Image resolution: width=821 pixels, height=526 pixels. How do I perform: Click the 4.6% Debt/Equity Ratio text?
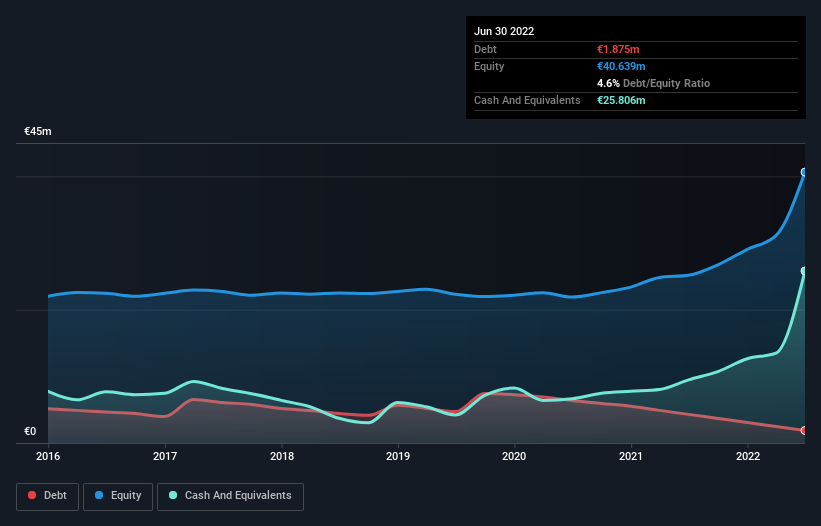(x=653, y=83)
